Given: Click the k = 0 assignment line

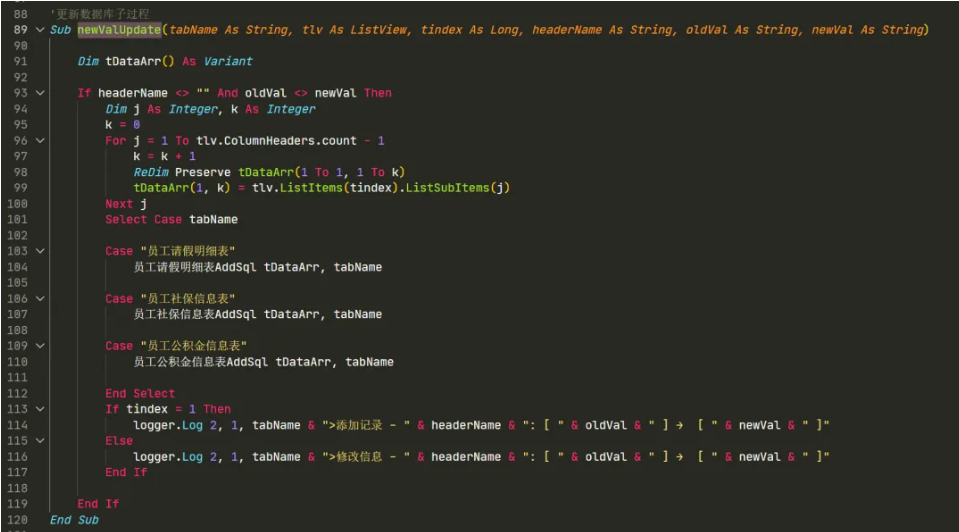Looking at the screenshot, I should click(x=122, y=125).
